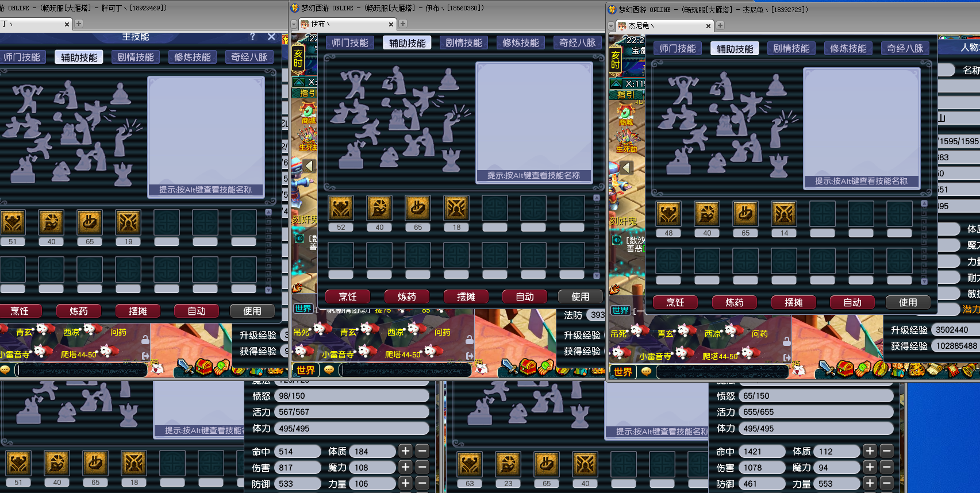Image resolution: width=980 pixels, height=493 pixels.
Task: Select level 63 skill icon in bottom-right window
Action: pos(470,464)
